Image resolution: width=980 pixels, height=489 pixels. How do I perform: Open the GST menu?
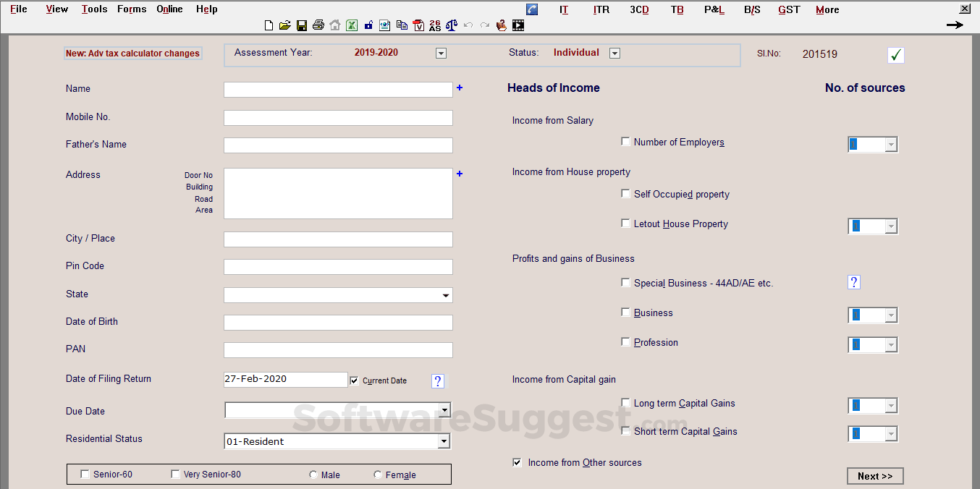789,9
